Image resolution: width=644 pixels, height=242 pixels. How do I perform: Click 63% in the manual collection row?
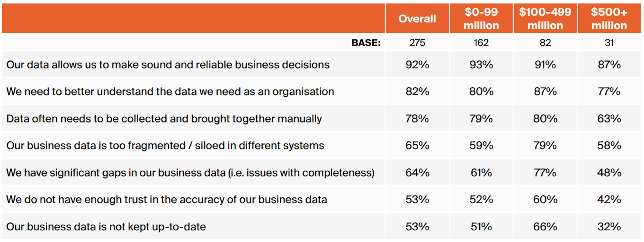tap(609, 119)
